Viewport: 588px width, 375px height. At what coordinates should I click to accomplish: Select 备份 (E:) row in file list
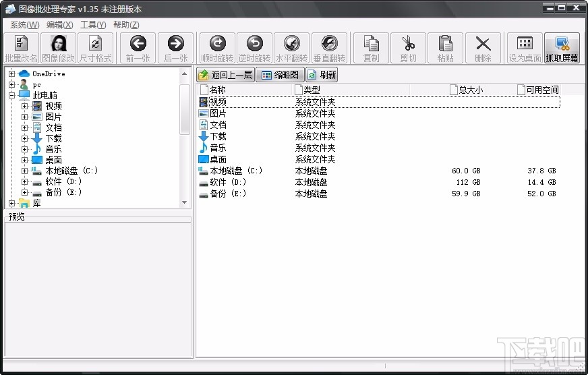coord(379,194)
